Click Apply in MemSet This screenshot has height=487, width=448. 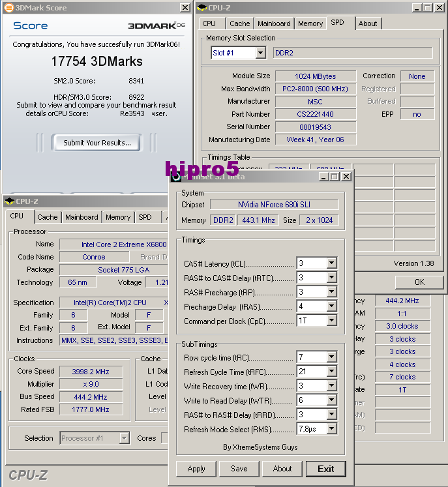pyautogui.click(x=196, y=469)
